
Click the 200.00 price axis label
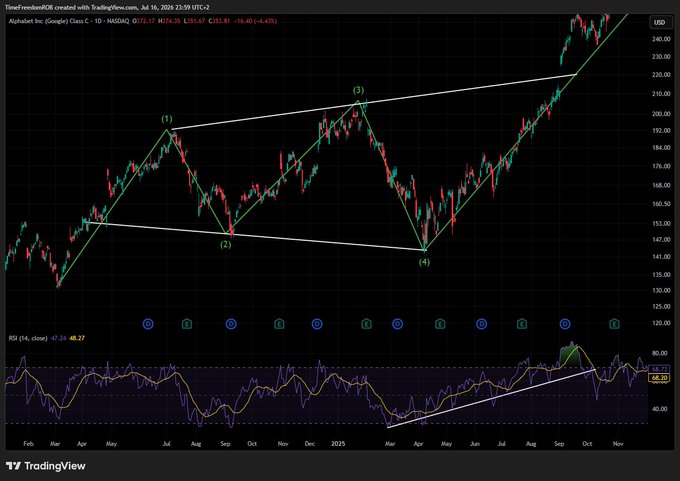[659, 114]
